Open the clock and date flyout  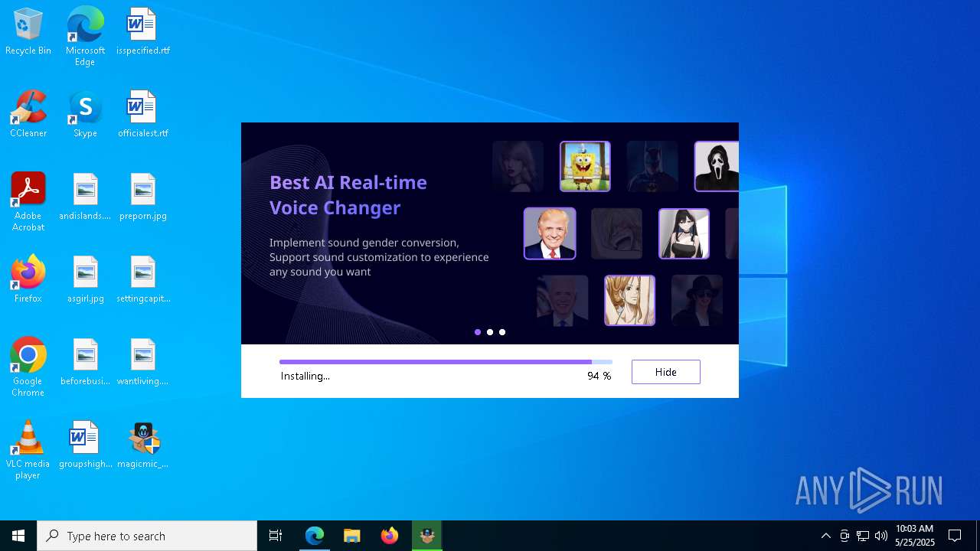click(x=915, y=536)
